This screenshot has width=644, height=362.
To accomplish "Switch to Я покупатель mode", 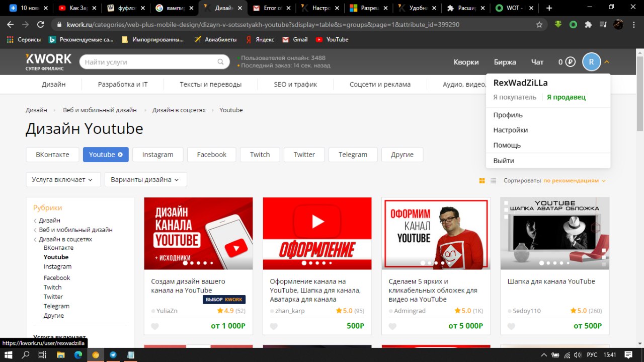I will pyautogui.click(x=515, y=97).
